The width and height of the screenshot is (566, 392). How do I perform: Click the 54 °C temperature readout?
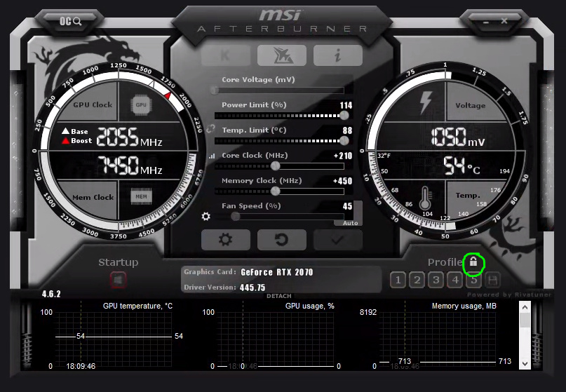pyautogui.click(x=461, y=165)
